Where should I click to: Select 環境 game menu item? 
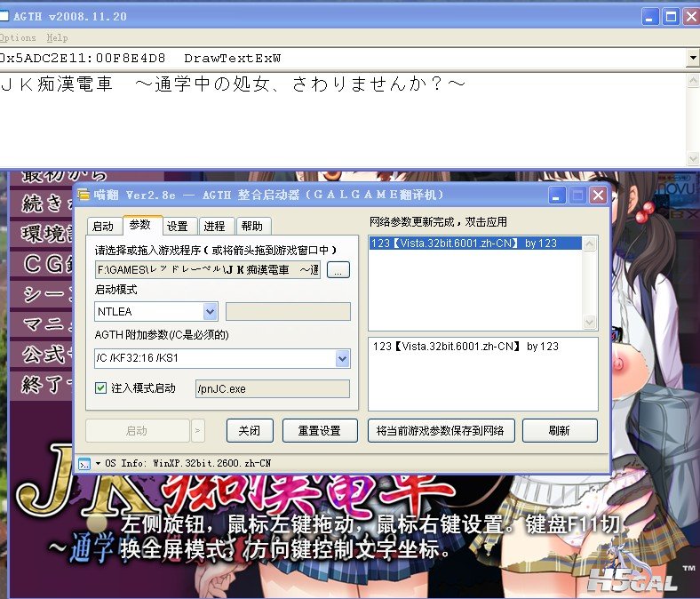click(42, 234)
